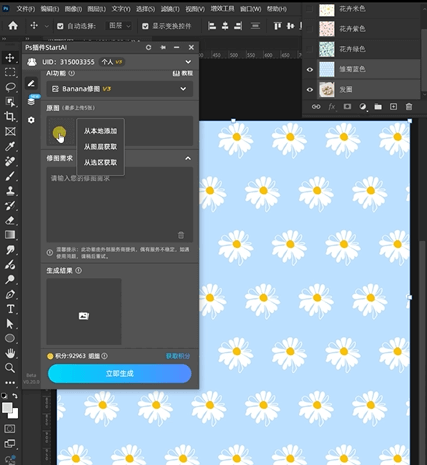Create a new layer with plus icon

[x=393, y=107]
